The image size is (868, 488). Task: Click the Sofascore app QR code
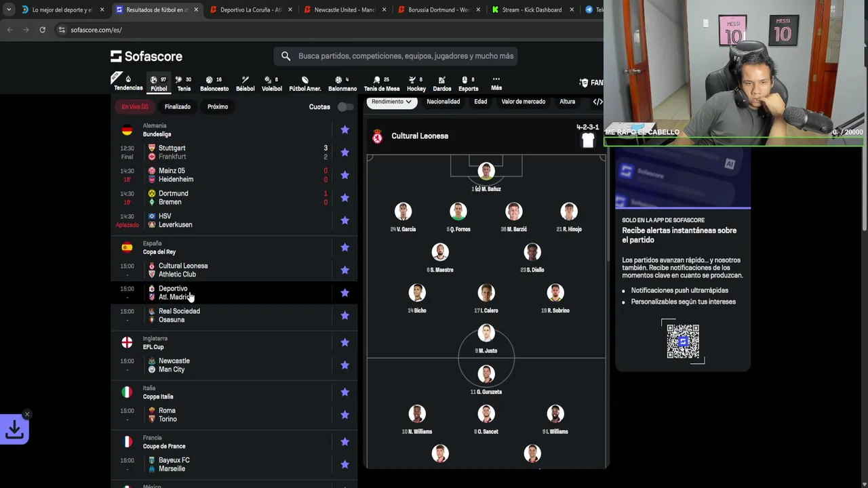683,342
